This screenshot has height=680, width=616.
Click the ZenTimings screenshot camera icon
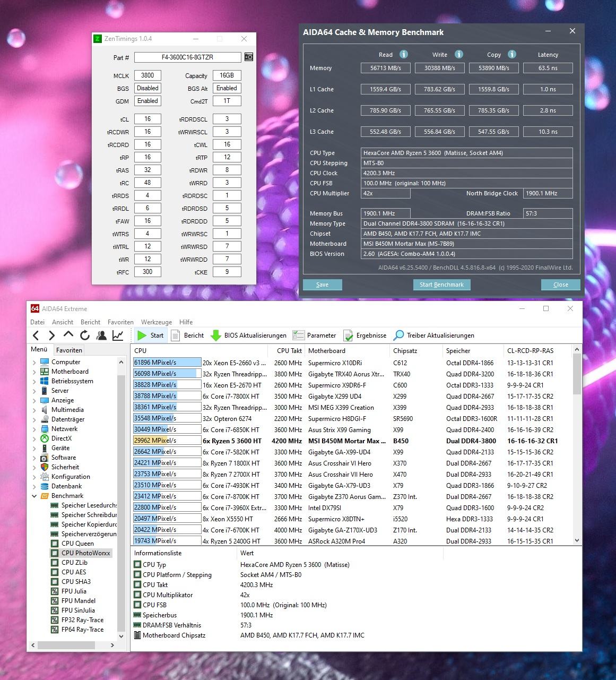pyautogui.click(x=248, y=57)
